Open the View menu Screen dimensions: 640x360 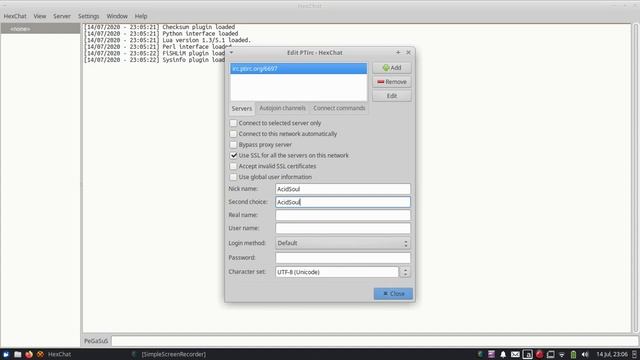(x=40, y=16)
